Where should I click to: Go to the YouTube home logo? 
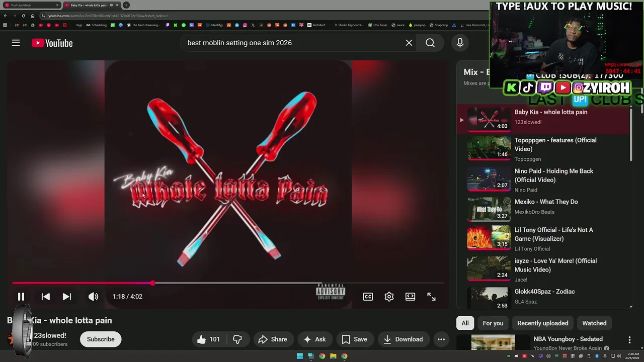[x=52, y=43]
